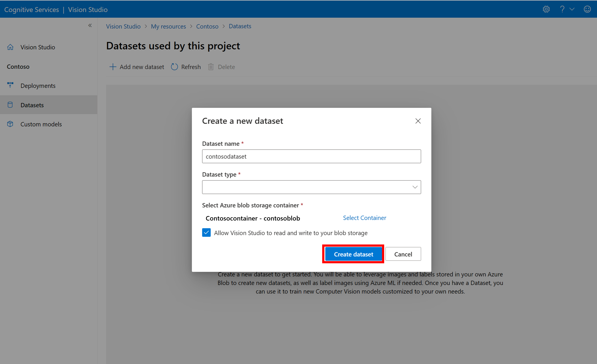Click the Create dataset button

(354, 254)
